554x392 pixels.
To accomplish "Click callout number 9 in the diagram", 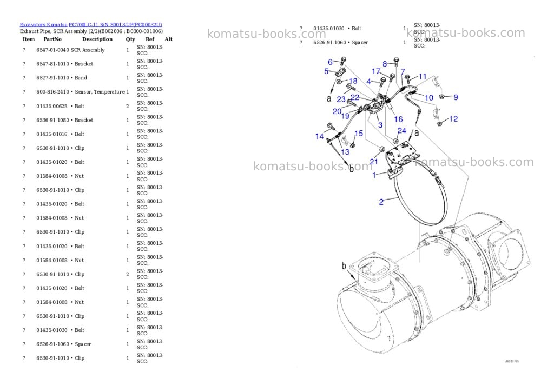I will tap(456, 97).
